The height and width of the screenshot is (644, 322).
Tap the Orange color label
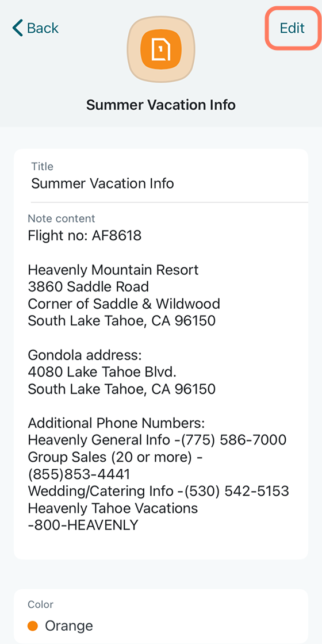tap(69, 626)
